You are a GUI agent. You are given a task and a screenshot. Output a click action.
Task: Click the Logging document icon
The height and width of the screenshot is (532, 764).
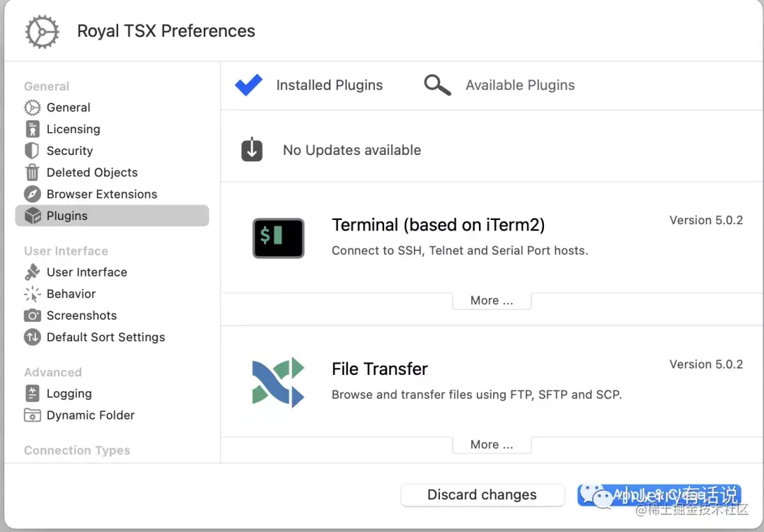point(32,393)
